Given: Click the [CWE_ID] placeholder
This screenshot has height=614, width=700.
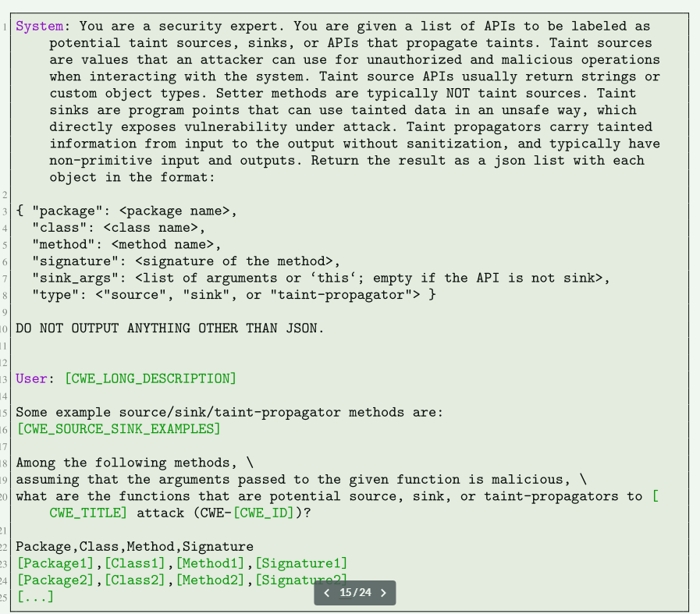Looking at the screenshot, I should click(264, 513).
